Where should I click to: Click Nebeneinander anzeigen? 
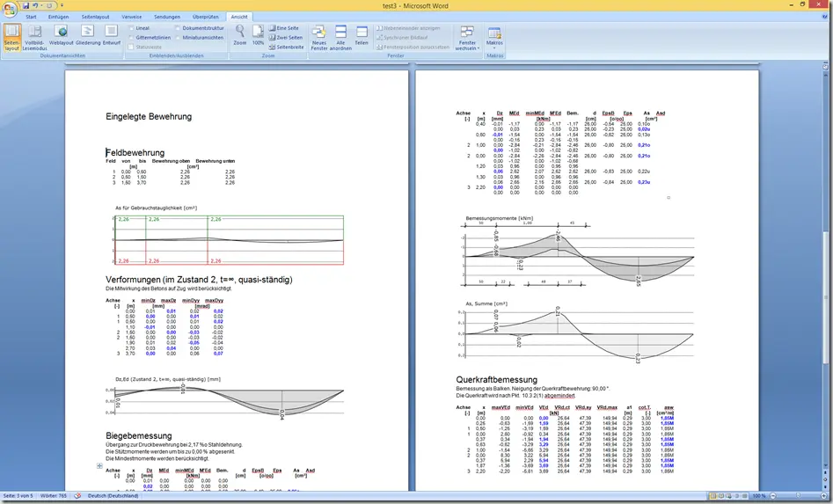click(408, 28)
